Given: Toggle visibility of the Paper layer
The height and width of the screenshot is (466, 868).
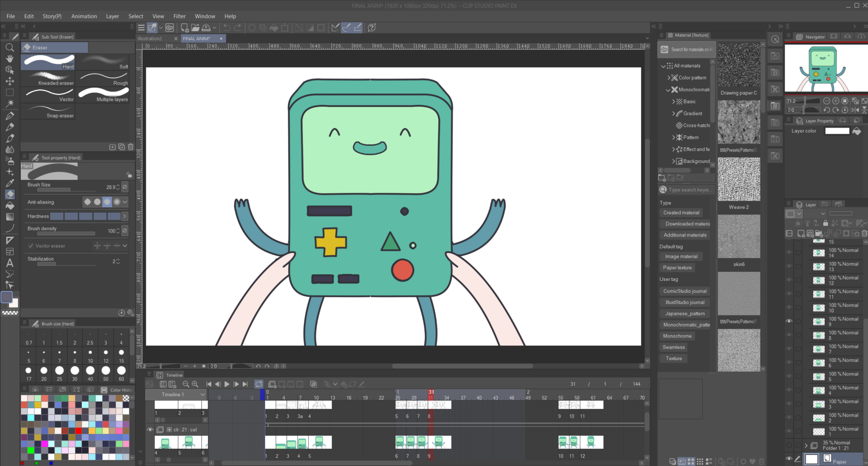Looking at the screenshot, I should 789,459.
